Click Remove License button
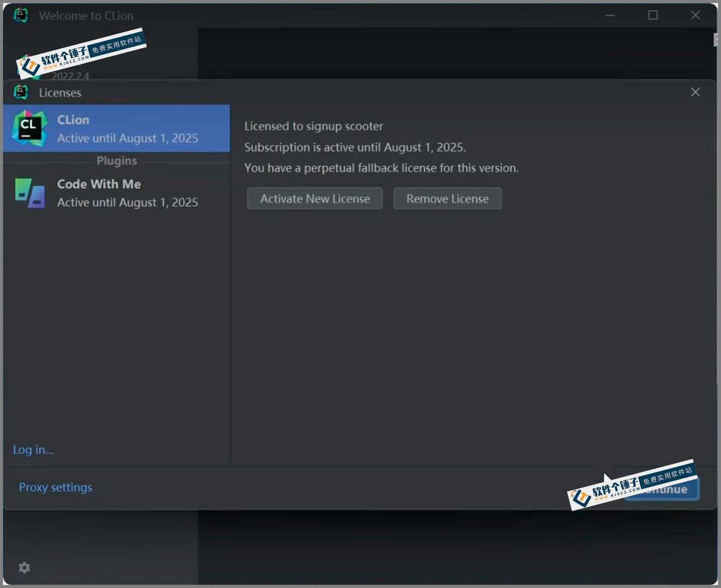The height and width of the screenshot is (588, 721). [447, 199]
